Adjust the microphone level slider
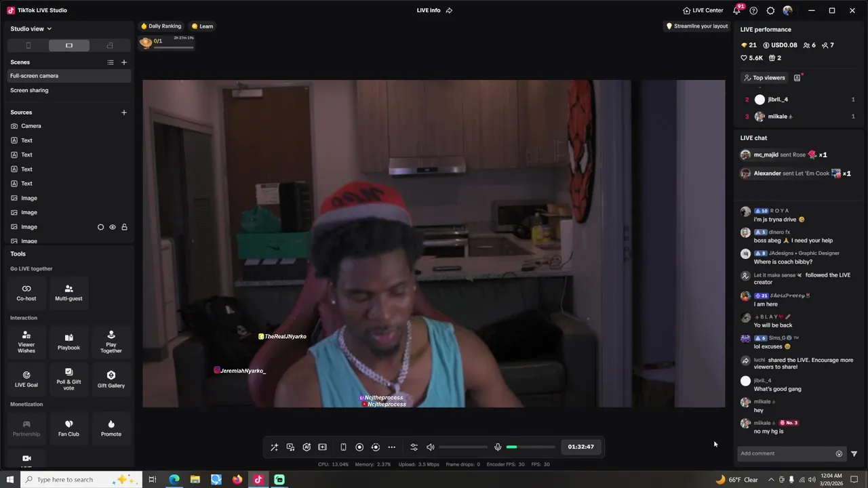Viewport: 868px width, 488px height. [x=531, y=447]
